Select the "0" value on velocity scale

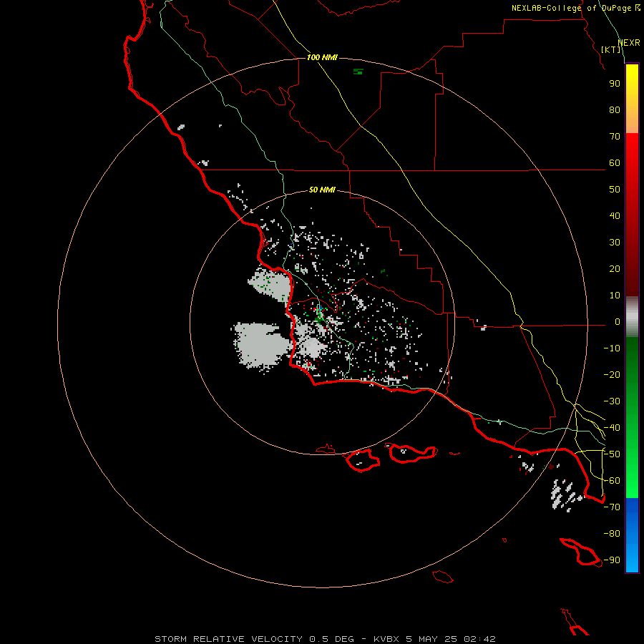tap(618, 322)
